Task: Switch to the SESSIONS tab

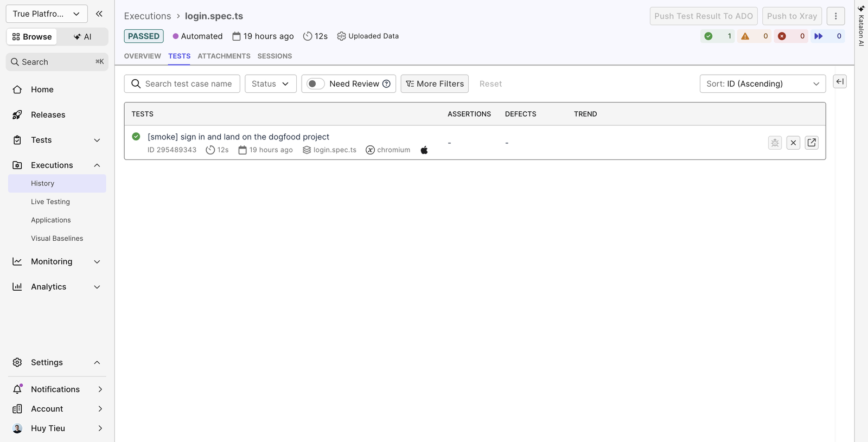Action: (275, 56)
